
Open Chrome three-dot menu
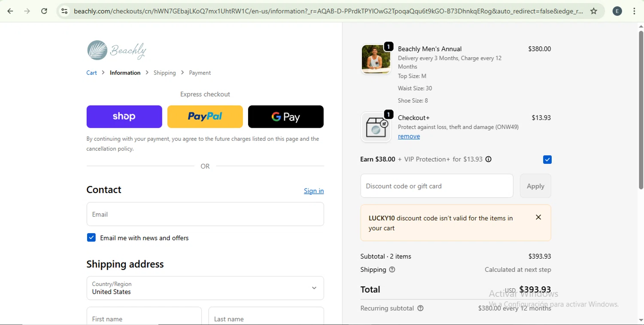(634, 11)
